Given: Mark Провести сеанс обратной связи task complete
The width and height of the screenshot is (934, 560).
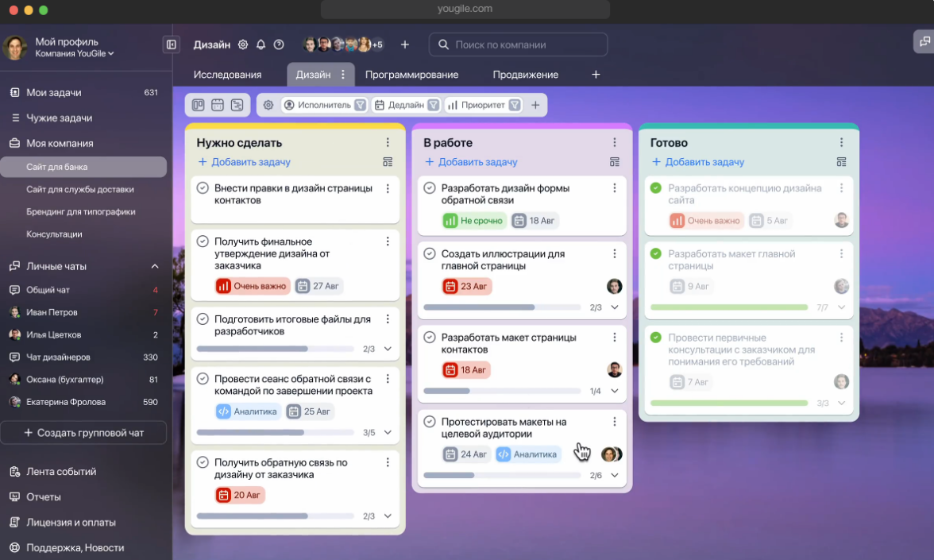Looking at the screenshot, I should [203, 379].
